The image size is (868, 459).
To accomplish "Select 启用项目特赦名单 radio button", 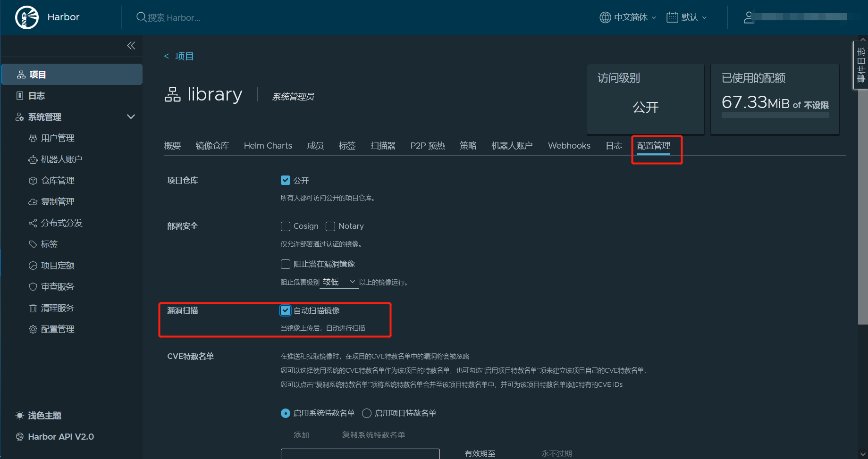I will coord(367,413).
